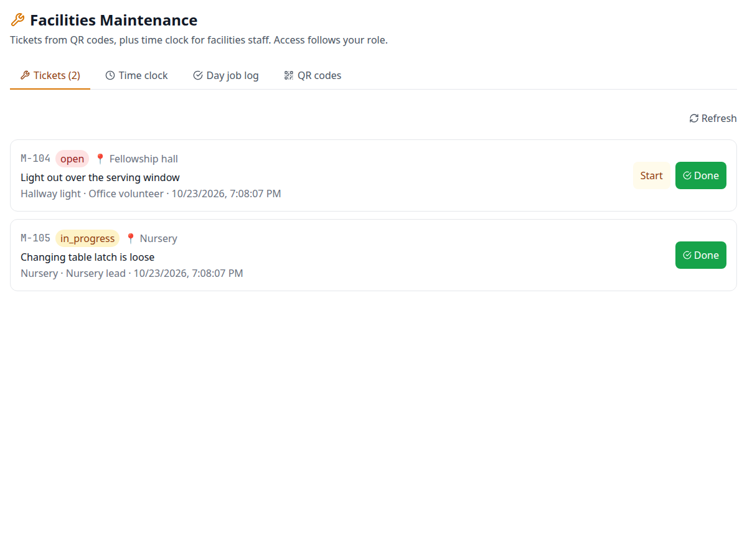The image size is (747, 560).
Task: Select ticket ID M-105
Action: (35, 238)
